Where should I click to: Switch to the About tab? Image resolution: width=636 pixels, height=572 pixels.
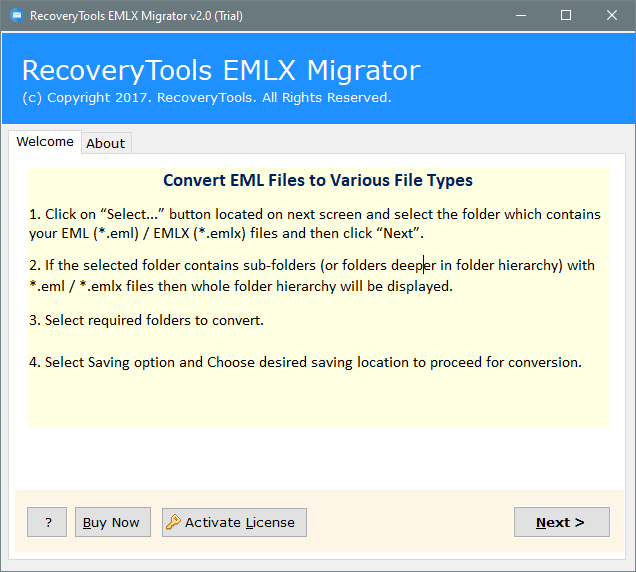[106, 143]
